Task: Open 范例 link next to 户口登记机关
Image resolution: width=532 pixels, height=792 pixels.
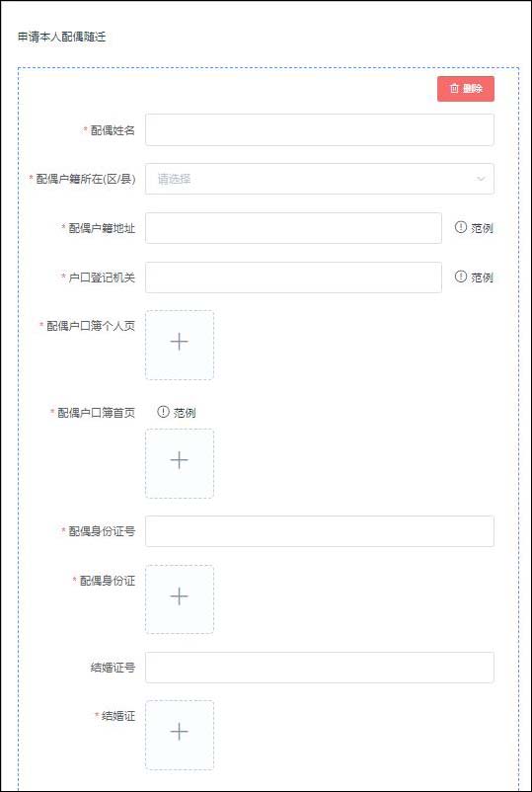Action: tap(482, 277)
